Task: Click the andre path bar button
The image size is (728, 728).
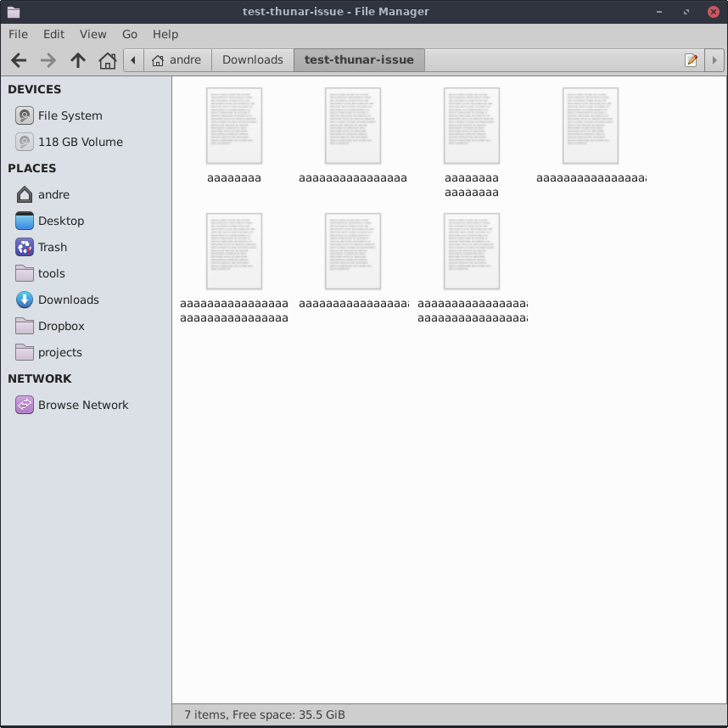Action: [176, 60]
